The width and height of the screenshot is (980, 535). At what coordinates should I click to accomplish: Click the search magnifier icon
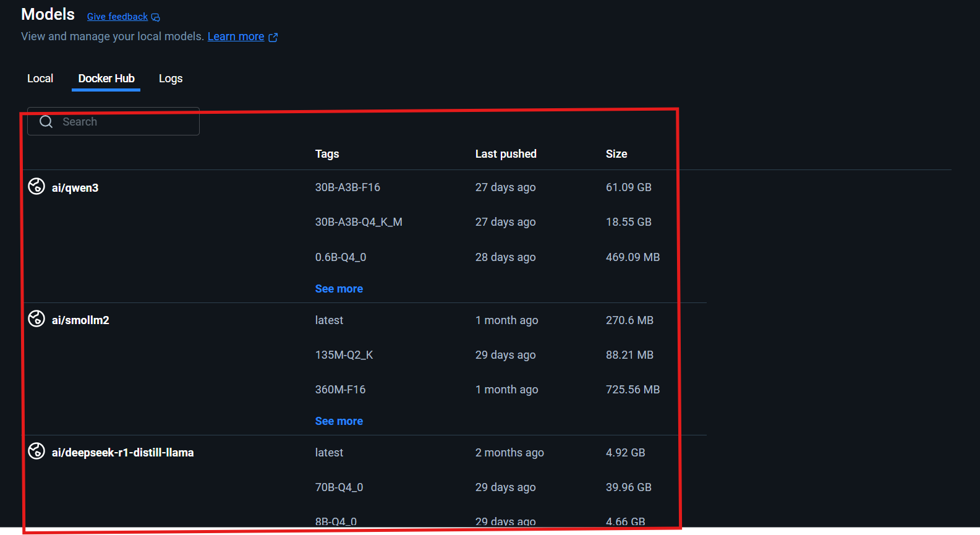click(x=46, y=122)
